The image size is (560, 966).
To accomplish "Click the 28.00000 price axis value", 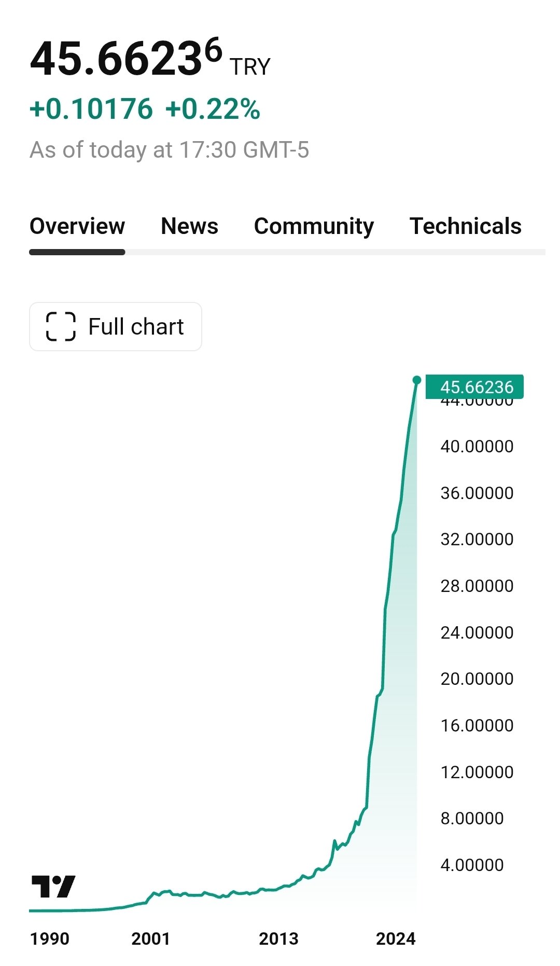I will pos(477,586).
